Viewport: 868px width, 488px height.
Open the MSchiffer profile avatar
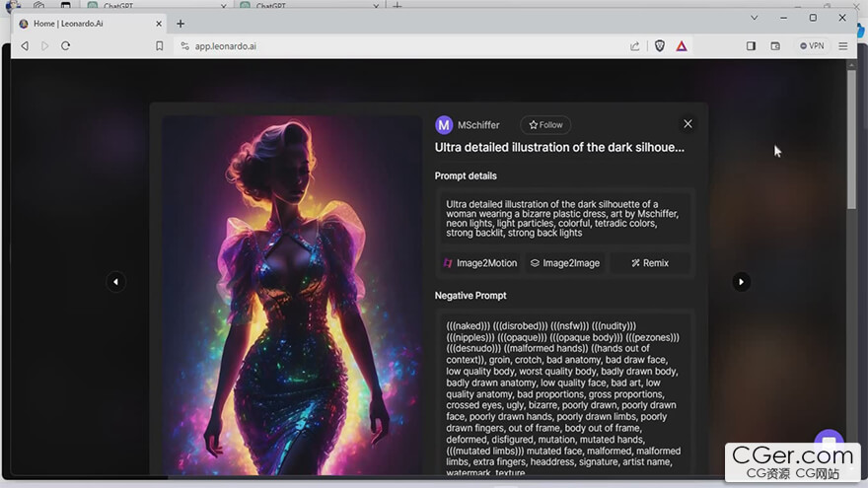click(444, 125)
